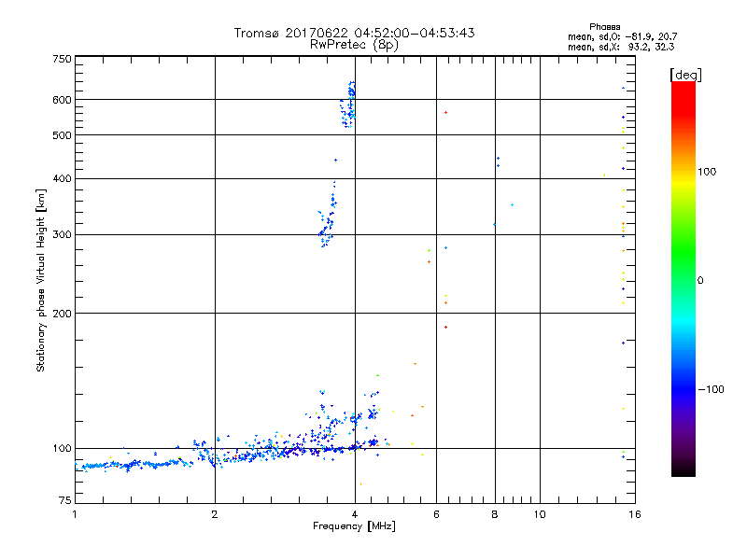Image resolution: width=747 pixels, height=560 pixels.
Task: Pick the yellow band at colorbar 100
Action: 683,172
